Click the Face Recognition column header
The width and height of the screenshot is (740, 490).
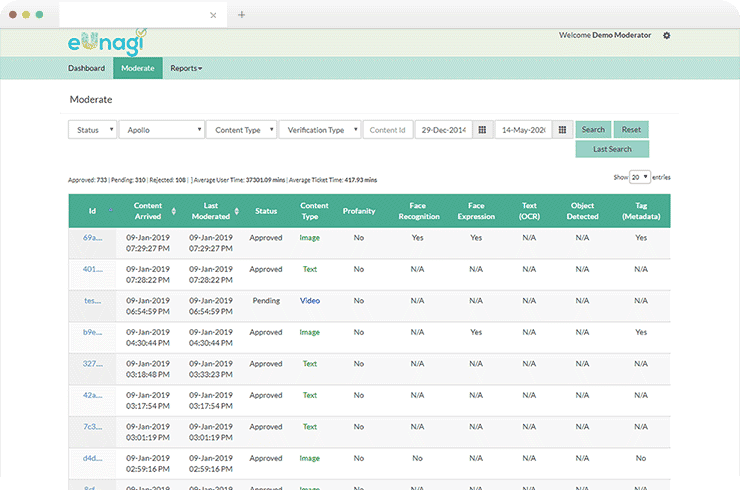[x=419, y=211]
